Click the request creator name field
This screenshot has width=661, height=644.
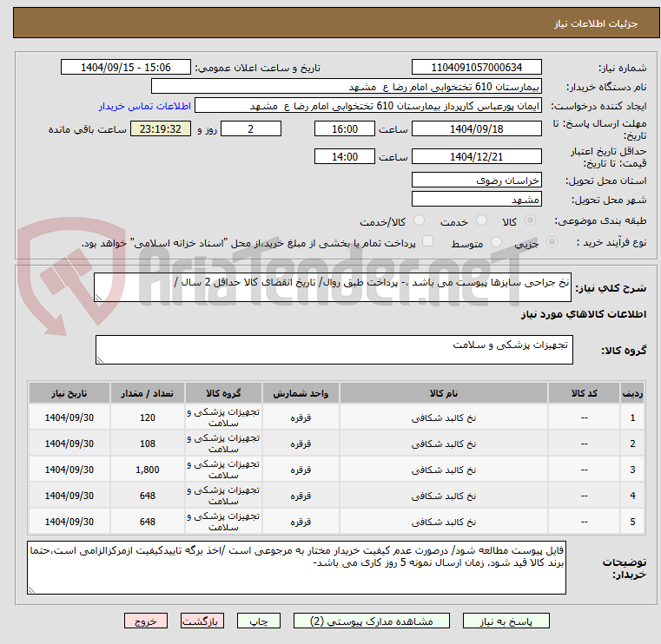367,106
